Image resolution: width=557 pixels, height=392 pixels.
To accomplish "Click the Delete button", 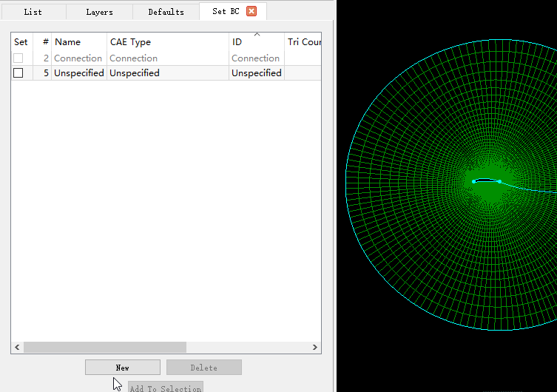I will [203, 368].
